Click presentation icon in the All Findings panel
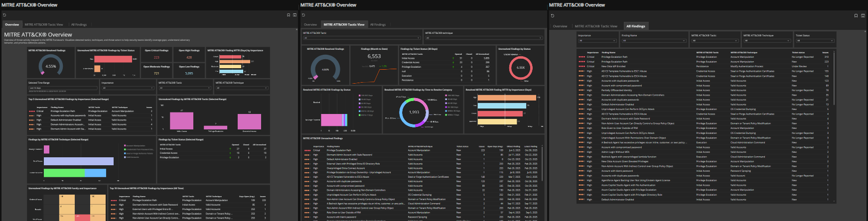Screen dimensions: 868x221 (x=863, y=16)
